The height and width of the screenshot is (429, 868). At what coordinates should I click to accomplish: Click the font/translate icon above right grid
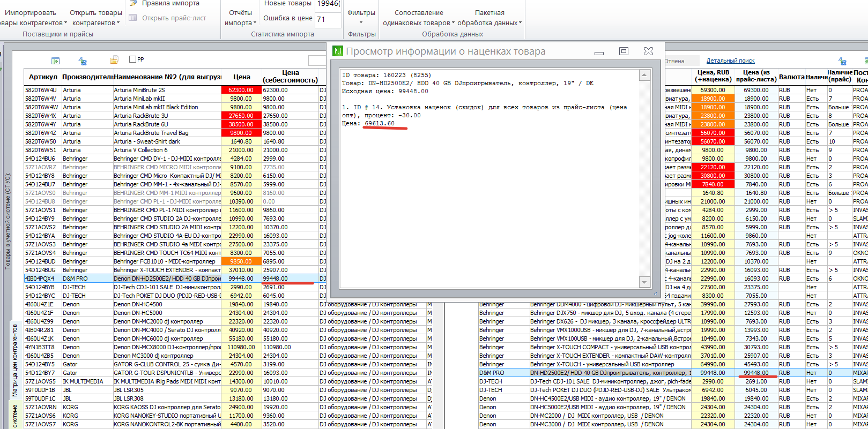point(842,61)
